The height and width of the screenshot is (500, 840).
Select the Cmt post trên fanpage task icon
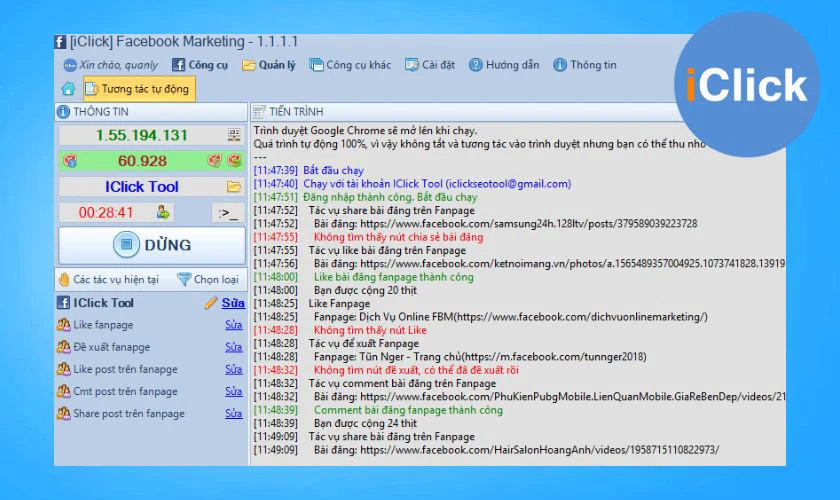coord(64,391)
